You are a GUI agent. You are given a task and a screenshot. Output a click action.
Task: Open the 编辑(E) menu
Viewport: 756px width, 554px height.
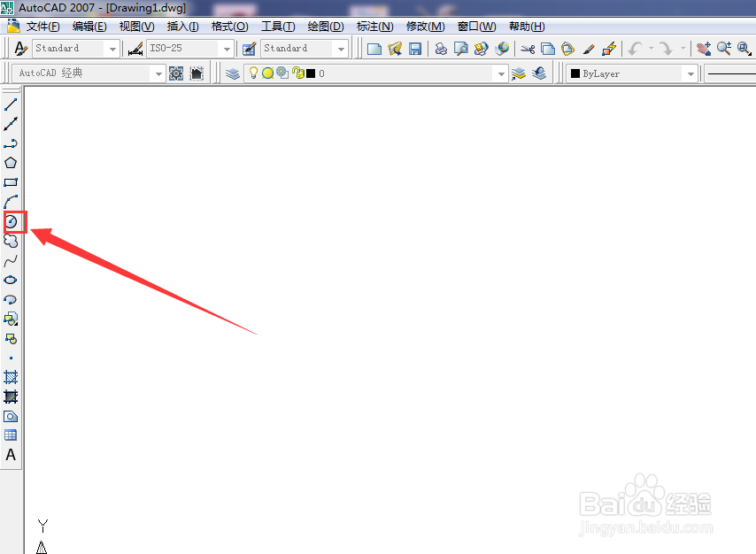89,27
